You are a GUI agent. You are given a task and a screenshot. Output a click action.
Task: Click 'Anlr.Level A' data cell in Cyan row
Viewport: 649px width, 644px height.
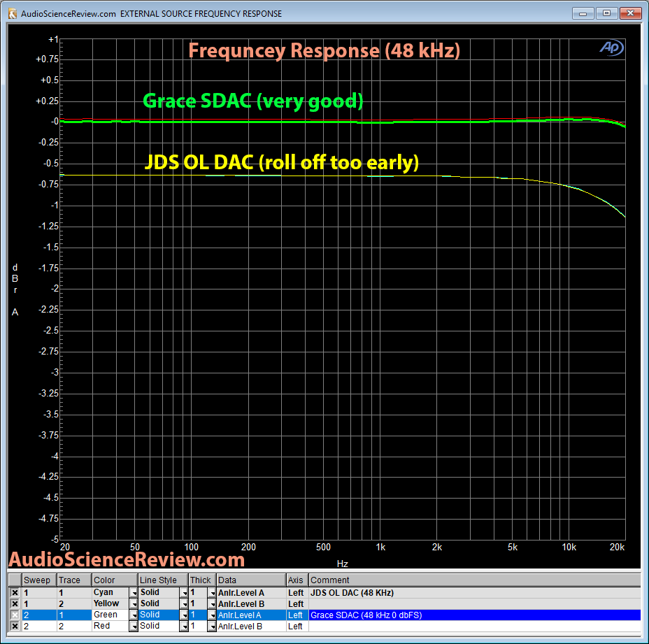pos(251,593)
